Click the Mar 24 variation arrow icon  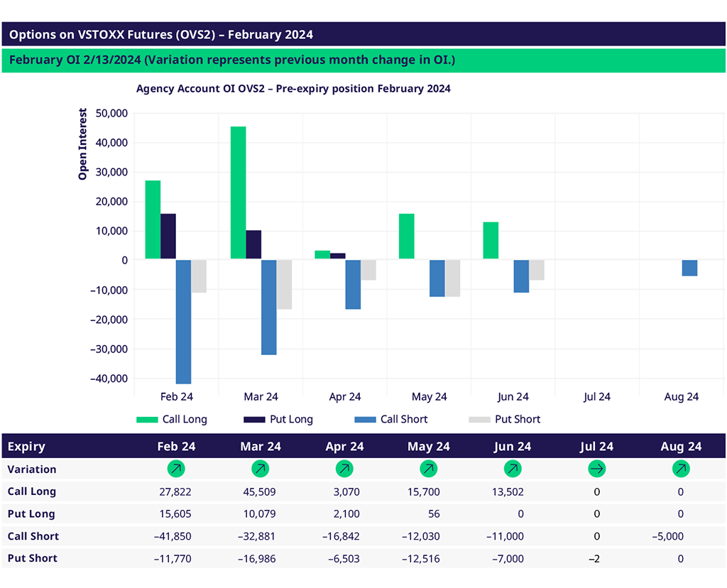[261, 469]
